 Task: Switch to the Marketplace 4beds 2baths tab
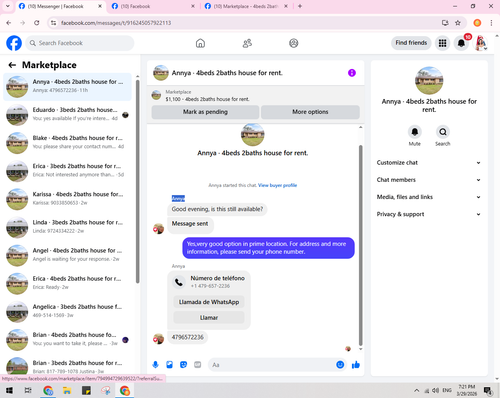tap(245, 6)
